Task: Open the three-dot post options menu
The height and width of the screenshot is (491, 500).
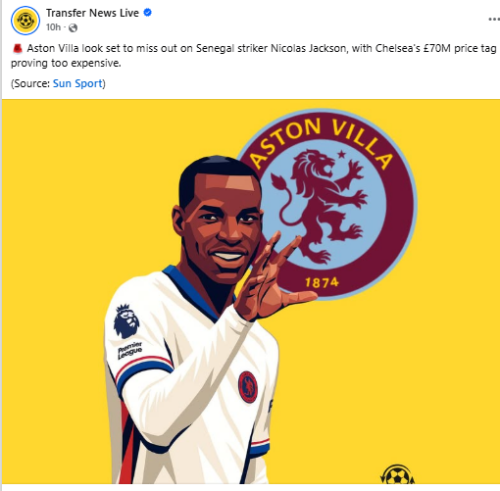Action: click(494, 19)
